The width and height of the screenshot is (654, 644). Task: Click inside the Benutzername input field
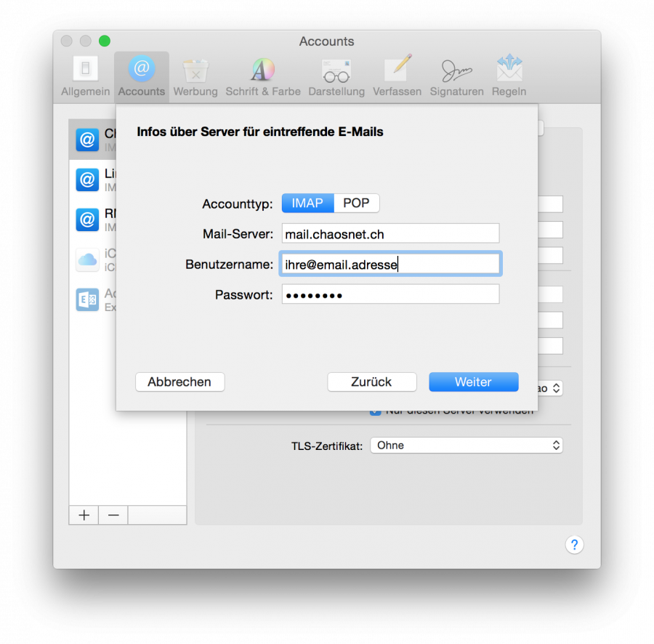(390, 265)
